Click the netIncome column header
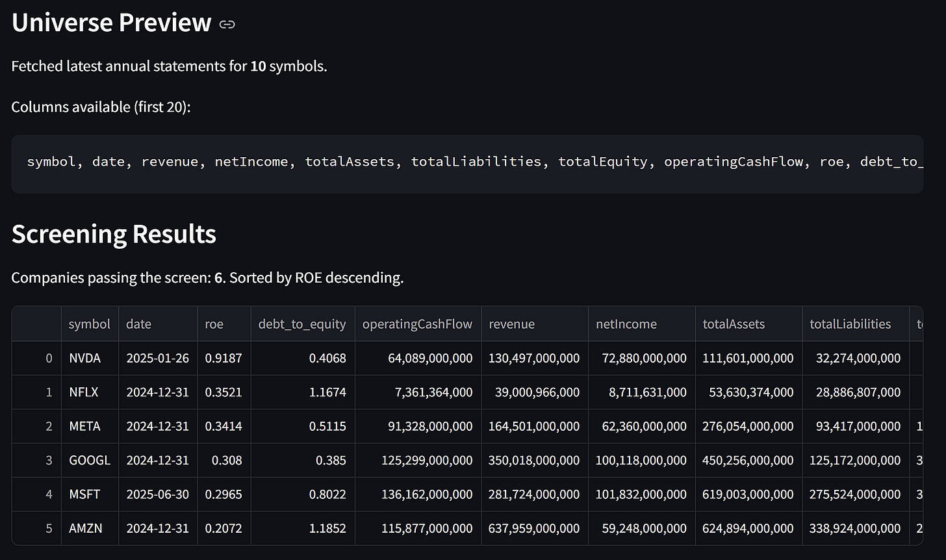Screen dimensions: 946x560 click(x=642, y=324)
